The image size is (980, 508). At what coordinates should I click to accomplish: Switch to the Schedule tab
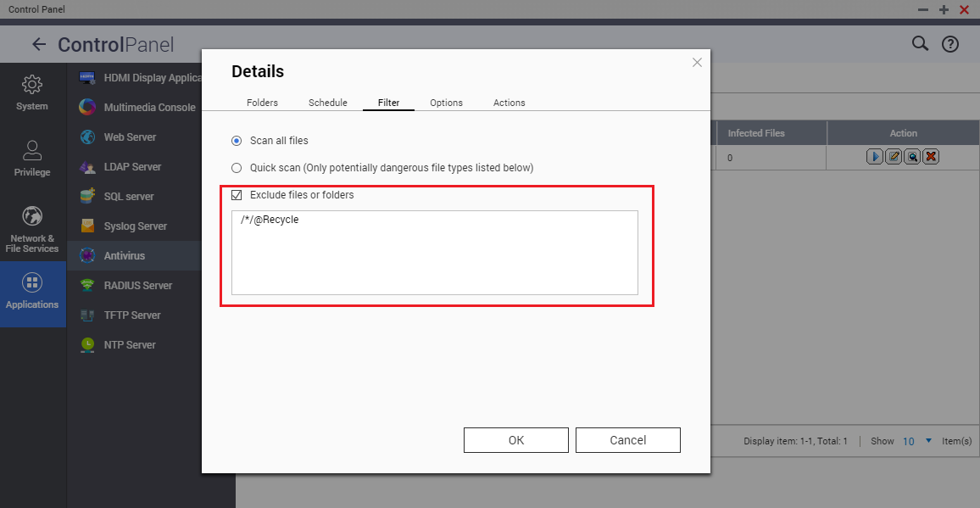pyautogui.click(x=327, y=103)
